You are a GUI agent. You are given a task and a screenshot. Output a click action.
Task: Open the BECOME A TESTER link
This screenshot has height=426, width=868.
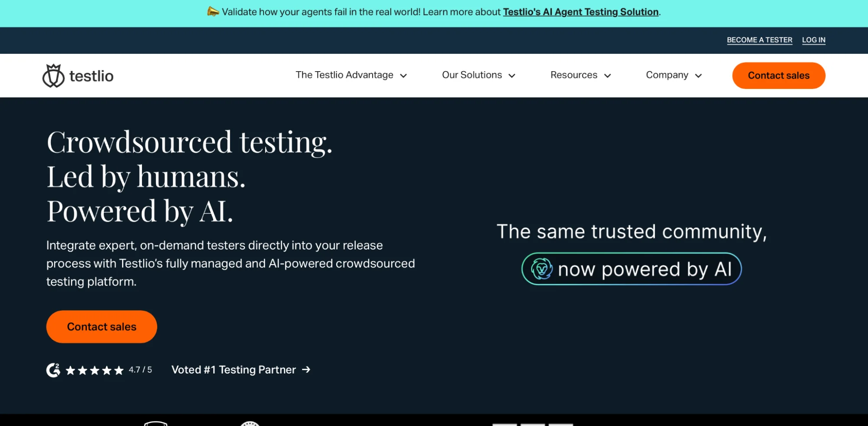pos(759,40)
